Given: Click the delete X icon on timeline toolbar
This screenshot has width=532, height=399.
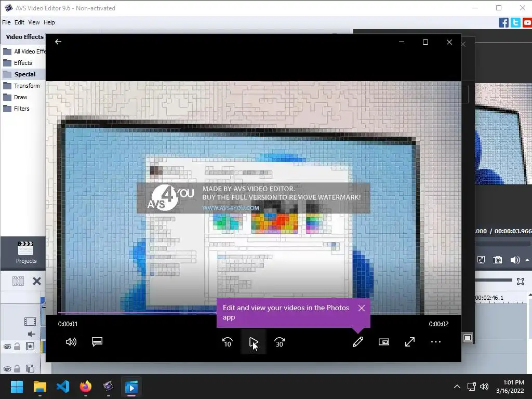Looking at the screenshot, I should 37,281.
